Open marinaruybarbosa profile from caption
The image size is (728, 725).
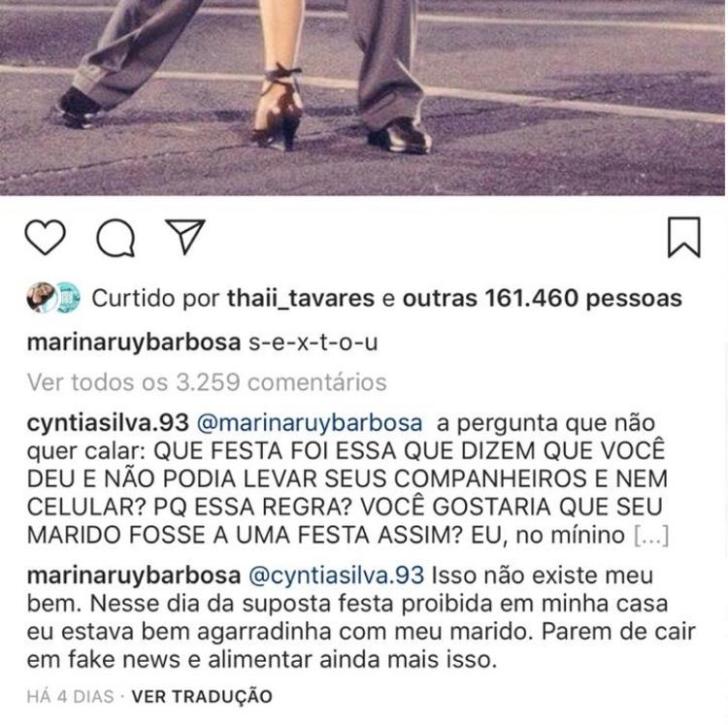(134, 343)
